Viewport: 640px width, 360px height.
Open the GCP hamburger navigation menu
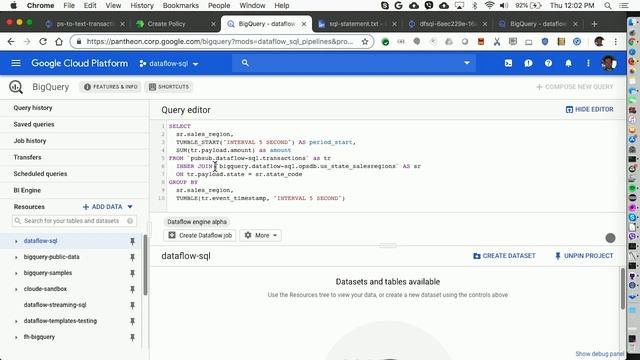tap(16, 63)
